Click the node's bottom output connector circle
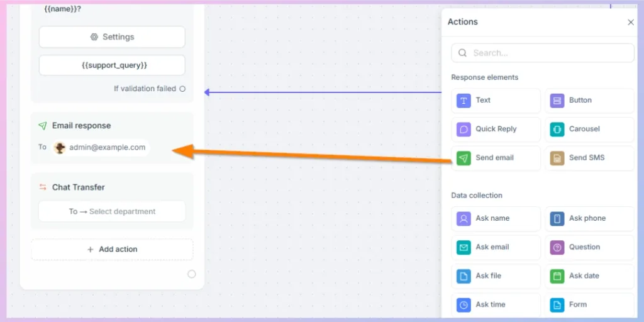 click(x=192, y=274)
